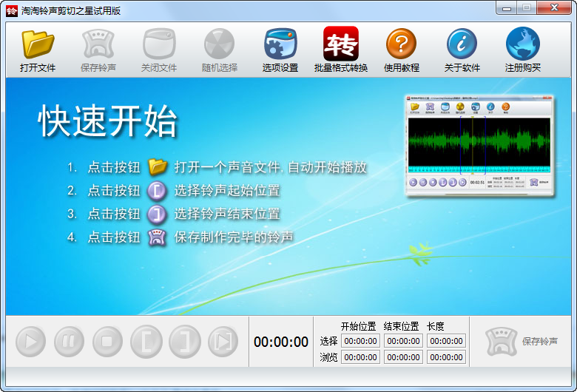Screen dimensions: 577x392
Task: Show 关于软件 about info
Action: [x=462, y=50]
